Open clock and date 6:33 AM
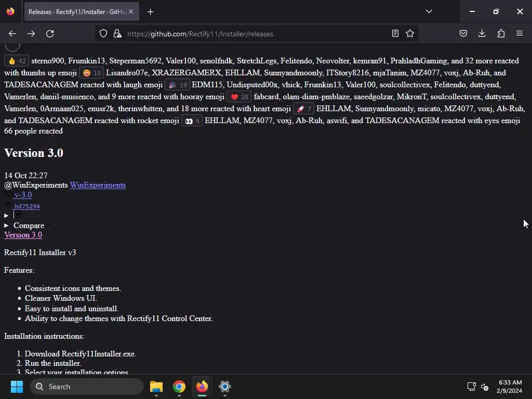The width and height of the screenshot is (532, 399). pyautogui.click(x=510, y=387)
